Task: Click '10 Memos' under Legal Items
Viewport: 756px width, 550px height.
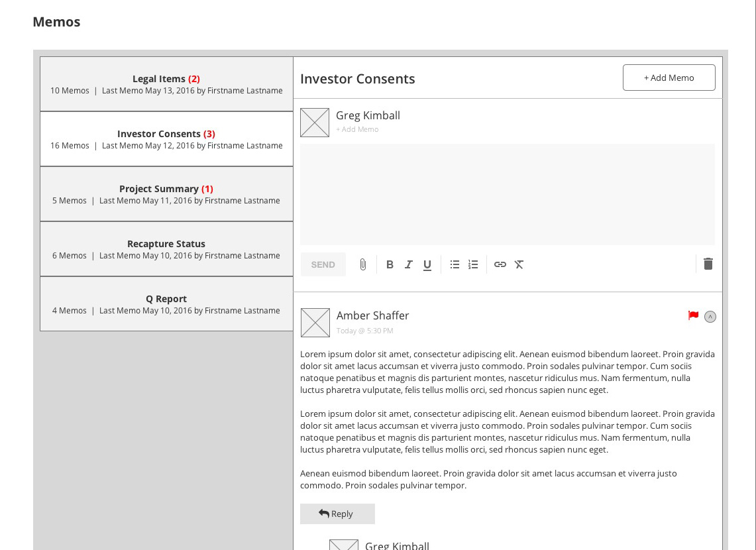Action: [70, 91]
